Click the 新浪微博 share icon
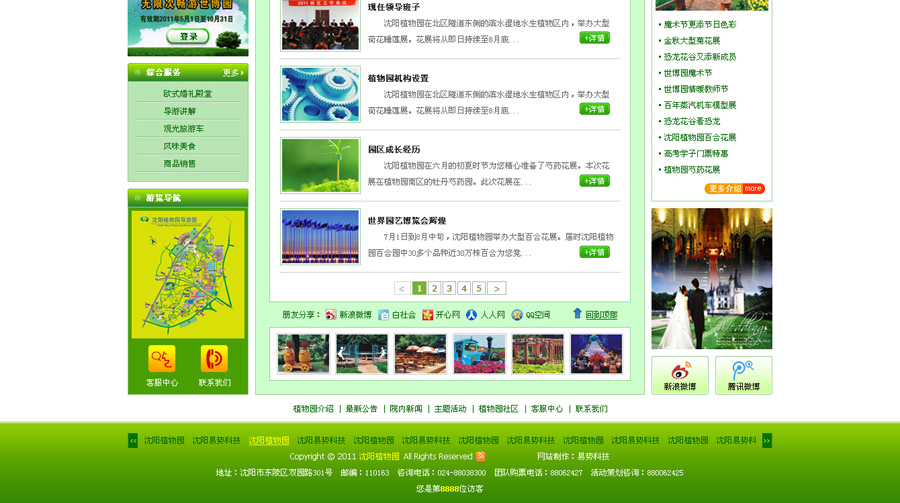This screenshot has height=503, width=900. coord(331,315)
